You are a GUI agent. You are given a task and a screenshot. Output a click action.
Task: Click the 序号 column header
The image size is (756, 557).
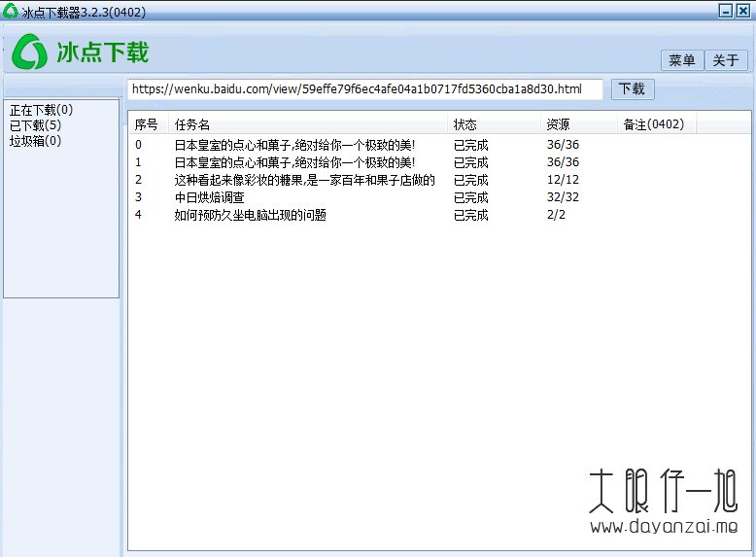coord(149,124)
